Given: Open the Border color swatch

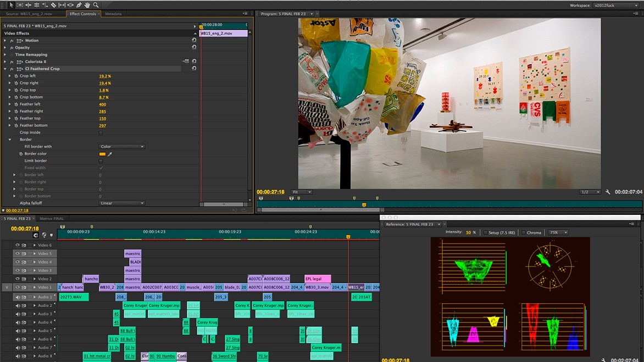Looking at the screenshot, I should [102, 154].
